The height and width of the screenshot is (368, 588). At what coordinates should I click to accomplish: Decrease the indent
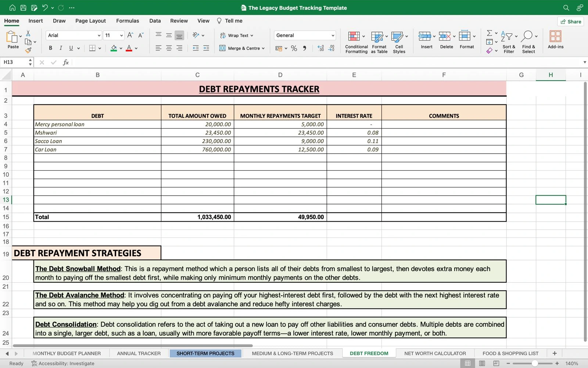[x=196, y=48]
